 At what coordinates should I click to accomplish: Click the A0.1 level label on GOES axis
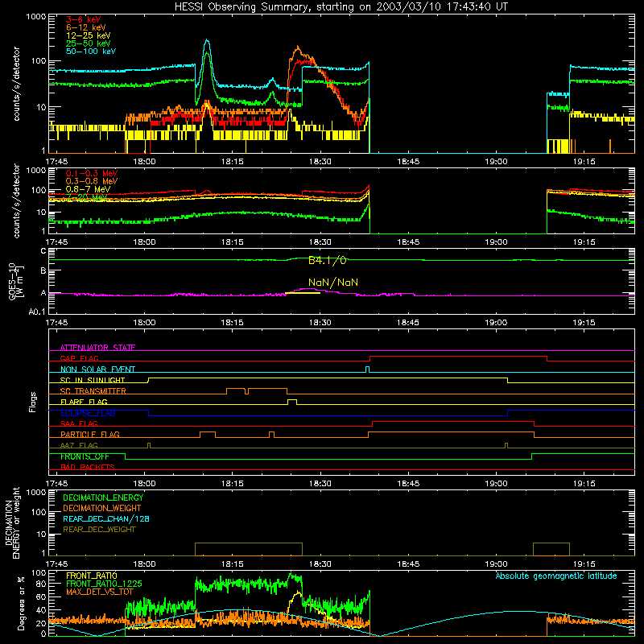37,312
